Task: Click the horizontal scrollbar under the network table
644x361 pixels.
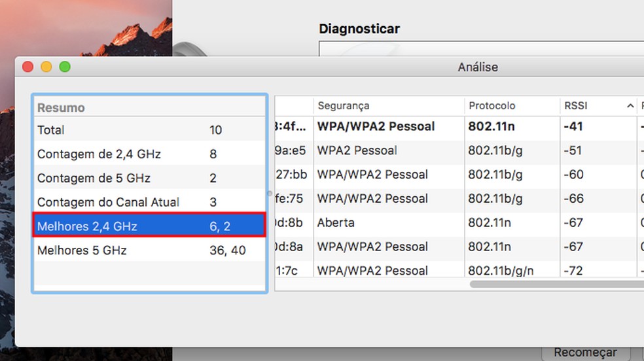Action: [x=556, y=284]
